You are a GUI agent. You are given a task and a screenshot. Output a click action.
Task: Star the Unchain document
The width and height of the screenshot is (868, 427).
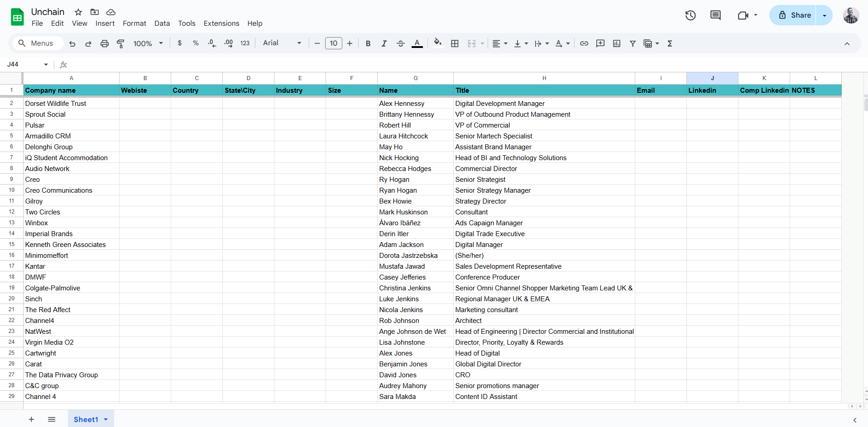tap(78, 12)
